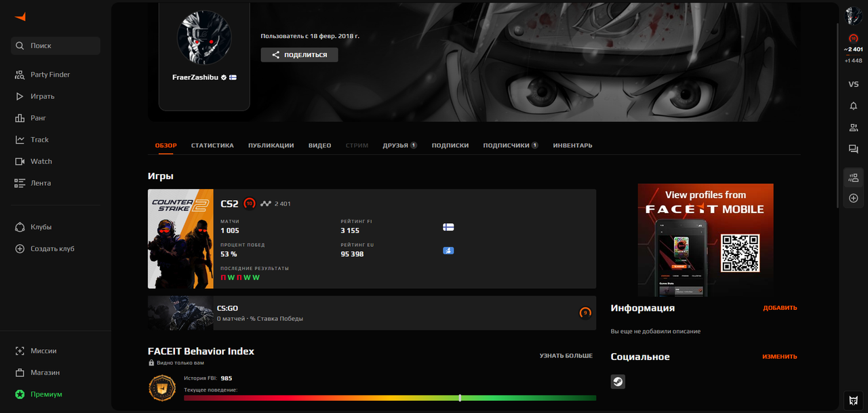Click the FACEIT Behavior Index badge

click(x=162, y=389)
